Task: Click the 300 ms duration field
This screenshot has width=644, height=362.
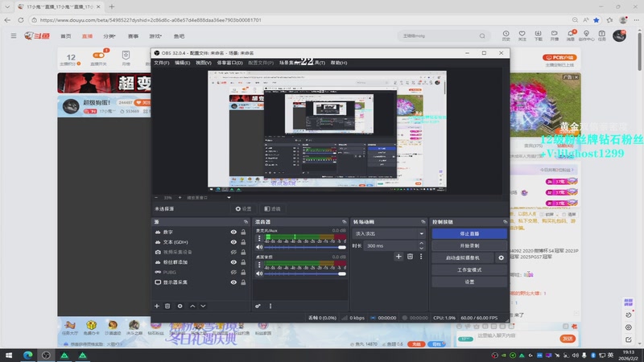Action: pyautogui.click(x=391, y=245)
